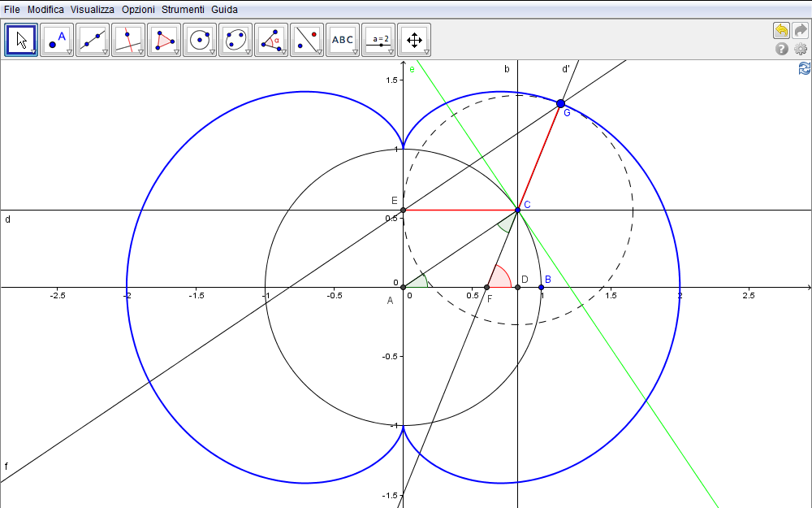Pick the Perpendicular line tool
Viewport: 812px width, 508px height.
point(128,39)
